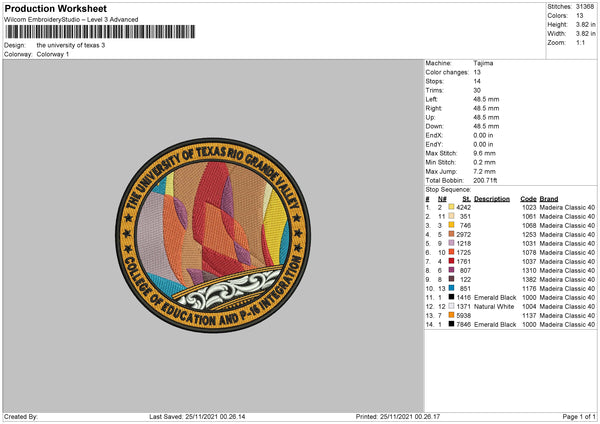
Task: Click stitch count 7846 in stop 14
Action: coord(463,325)
